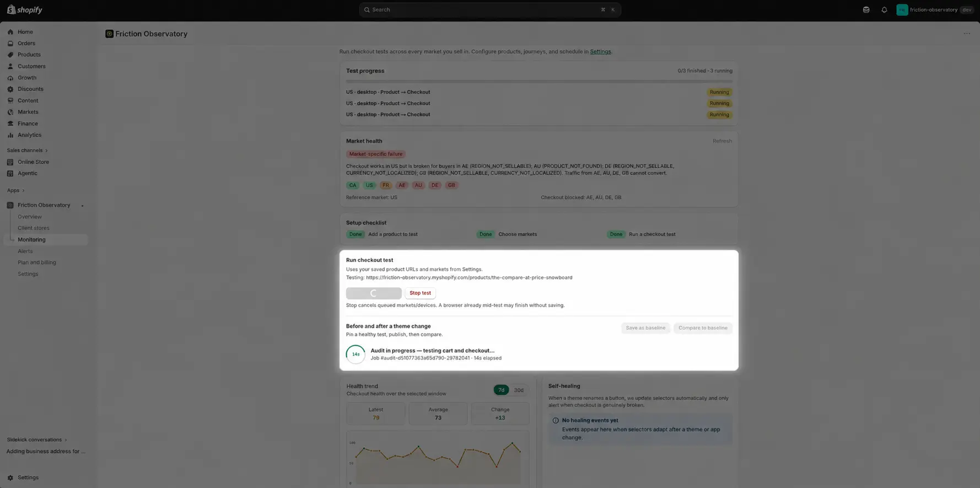Screen dimensions: 980x488
Task: Click Done badge for Add a product to test
Action: click(x=356, y=234)
